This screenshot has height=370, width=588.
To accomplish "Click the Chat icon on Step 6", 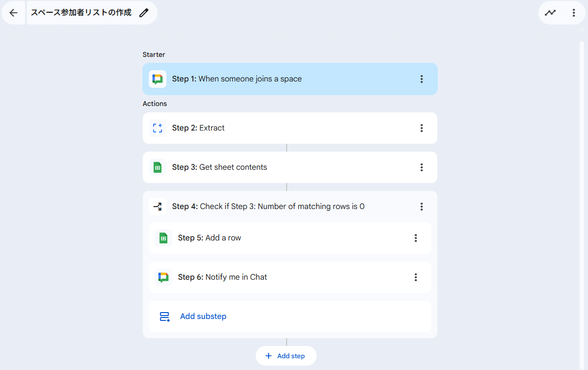I will (163, 277).
